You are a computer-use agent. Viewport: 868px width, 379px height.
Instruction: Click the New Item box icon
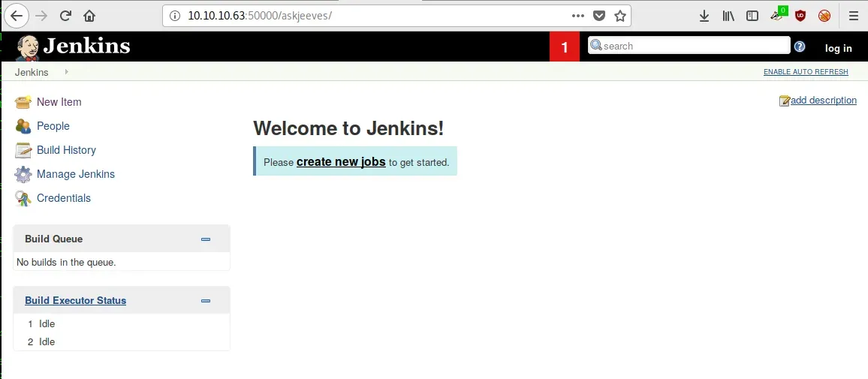[x=23, y=102]
